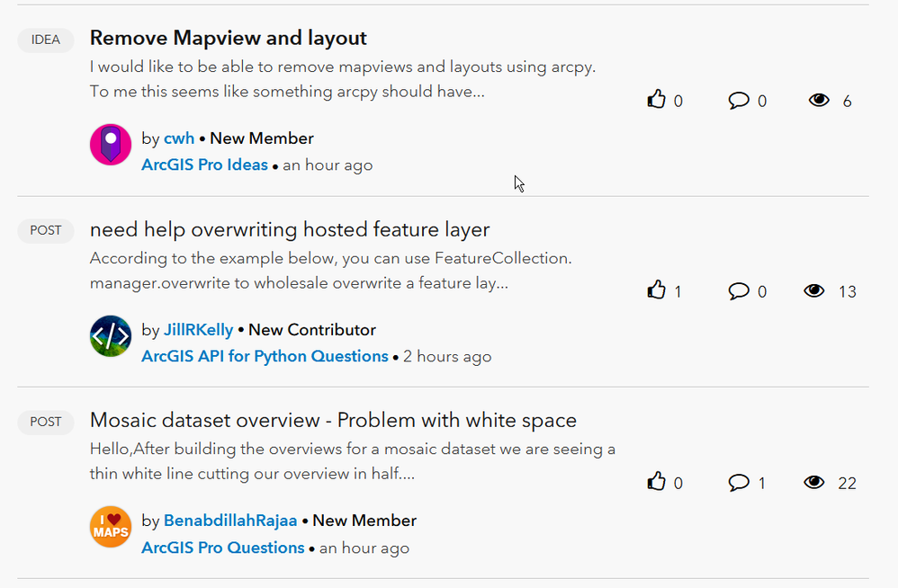This screenshot has width=898, height=588.
Task: Visit JillRKelly's profile link
Action: pyautogui.click(x=198, y=330)
